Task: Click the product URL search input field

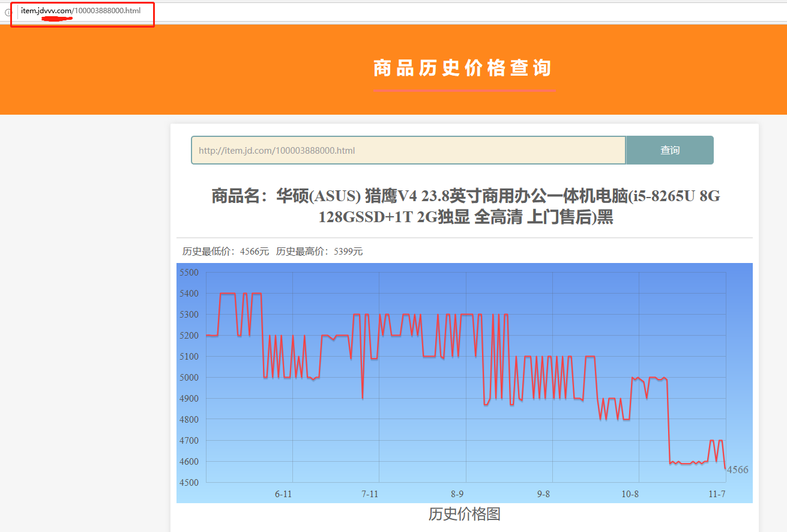Action: [x=409, y=150]
